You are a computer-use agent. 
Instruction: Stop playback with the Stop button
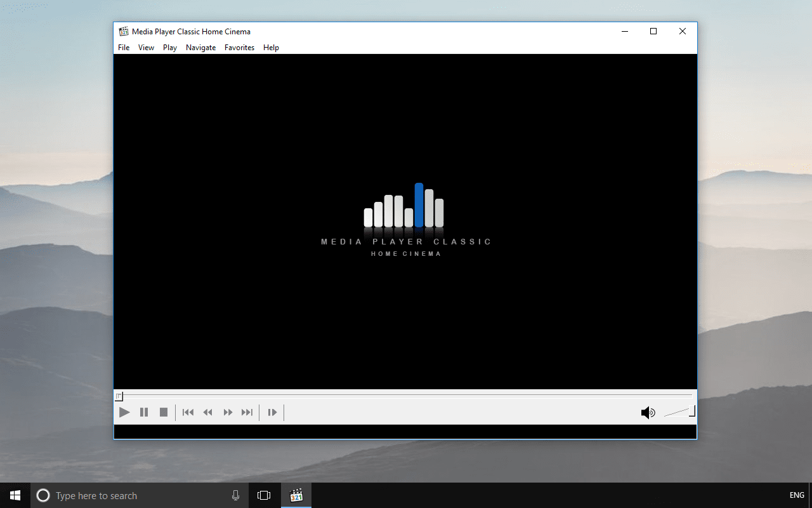coord(164,413)
